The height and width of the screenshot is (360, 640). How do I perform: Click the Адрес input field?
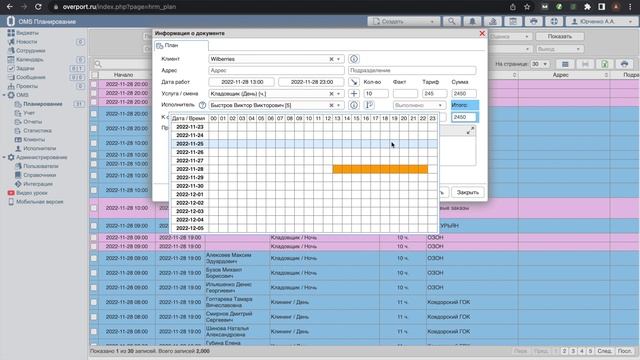276,71
